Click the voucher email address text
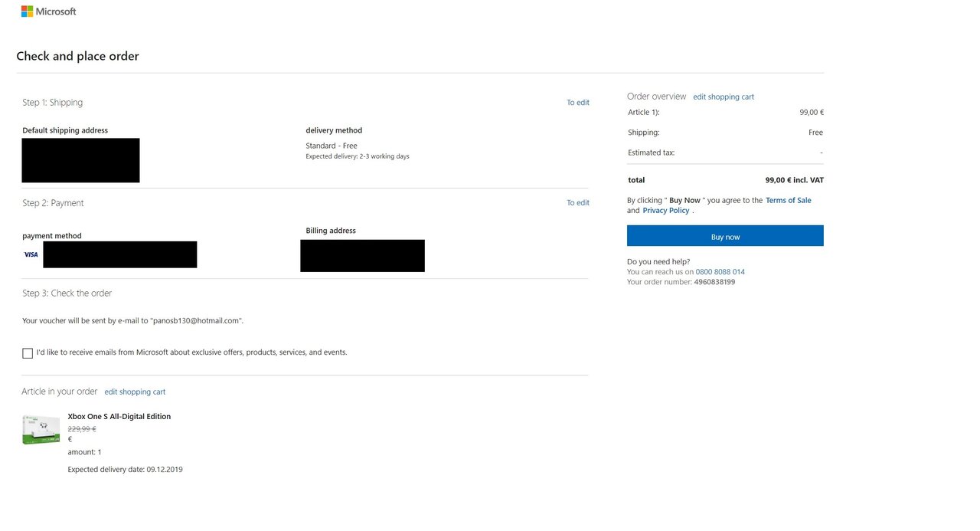Viewport: 980px width, 531px height. click(x=196, y=321)
